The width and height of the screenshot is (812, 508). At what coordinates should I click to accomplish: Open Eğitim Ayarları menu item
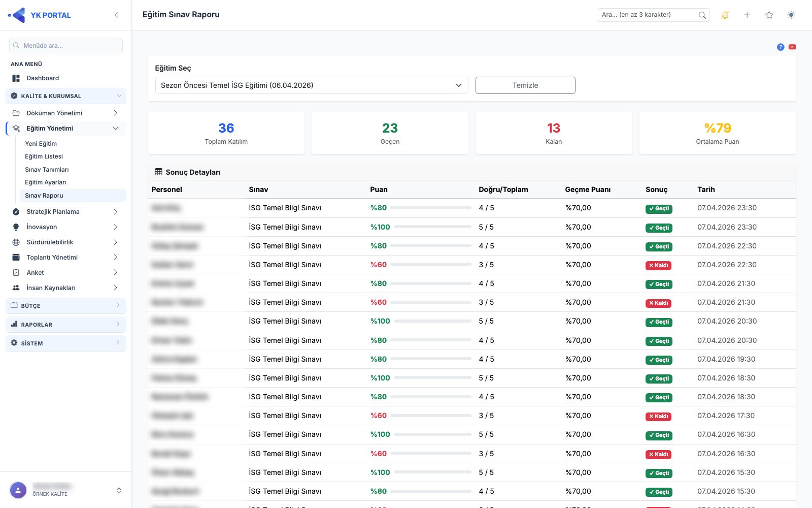coord(46,182)
